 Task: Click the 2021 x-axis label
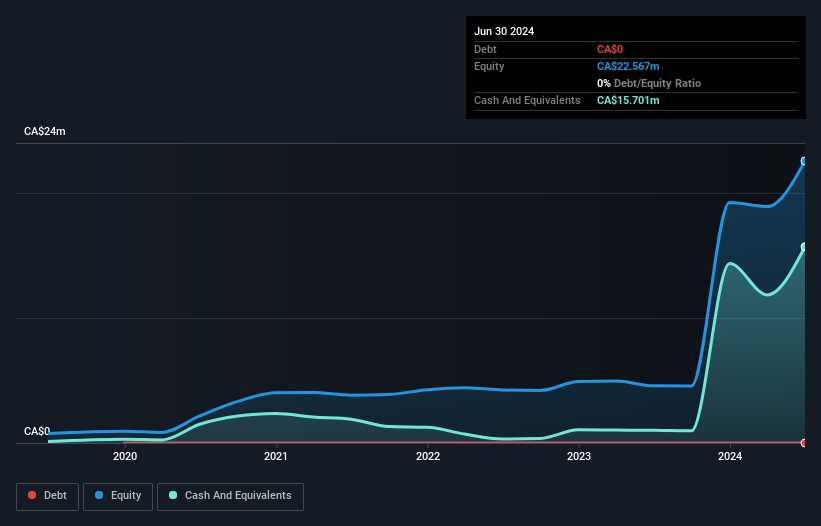pos(276,456)
